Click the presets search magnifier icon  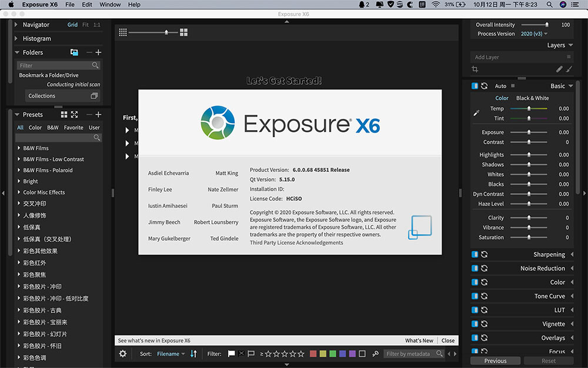point(97,137)
